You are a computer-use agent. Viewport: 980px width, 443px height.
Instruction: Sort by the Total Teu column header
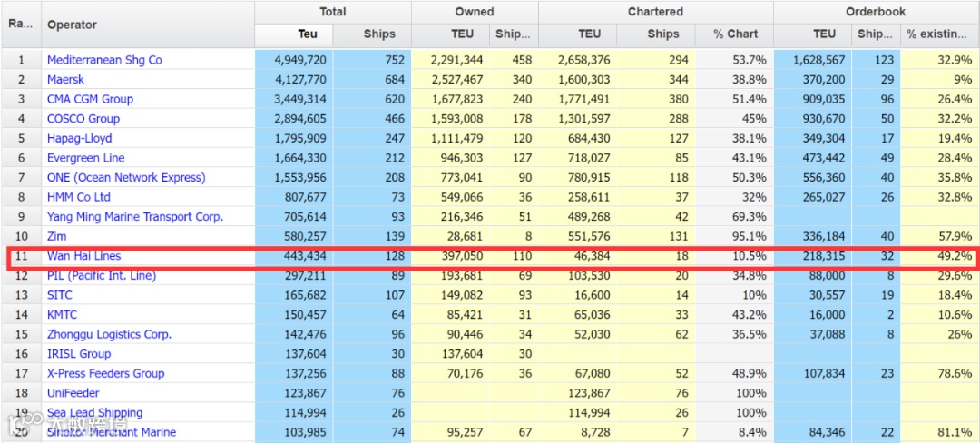click(x=294, y=35)
